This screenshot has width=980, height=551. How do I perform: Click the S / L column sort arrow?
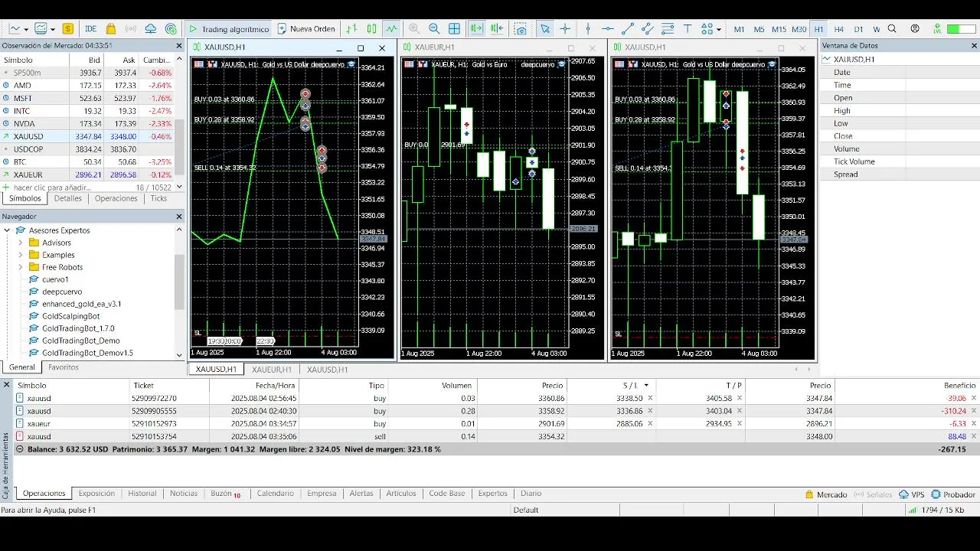(646, 386)
